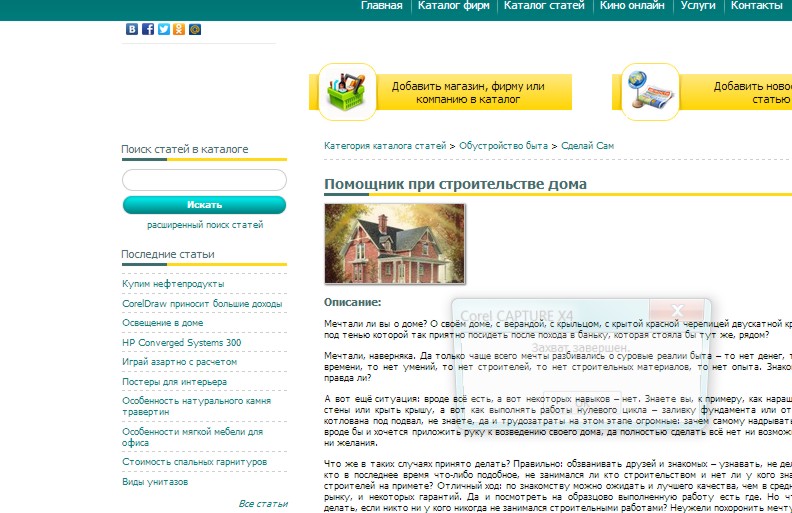Open article Купим нефтепродукты
The width and height of the screenshot is (792, 513).
(x=173, y=284)
